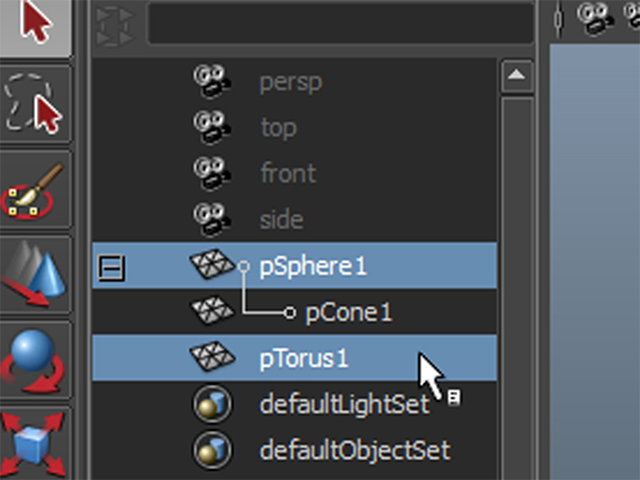Click the outliner search field

[x=340, y=24]
